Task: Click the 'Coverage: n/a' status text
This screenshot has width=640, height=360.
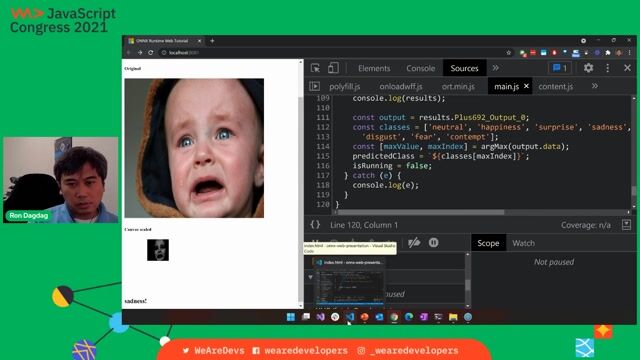Action: click(586, 225)
